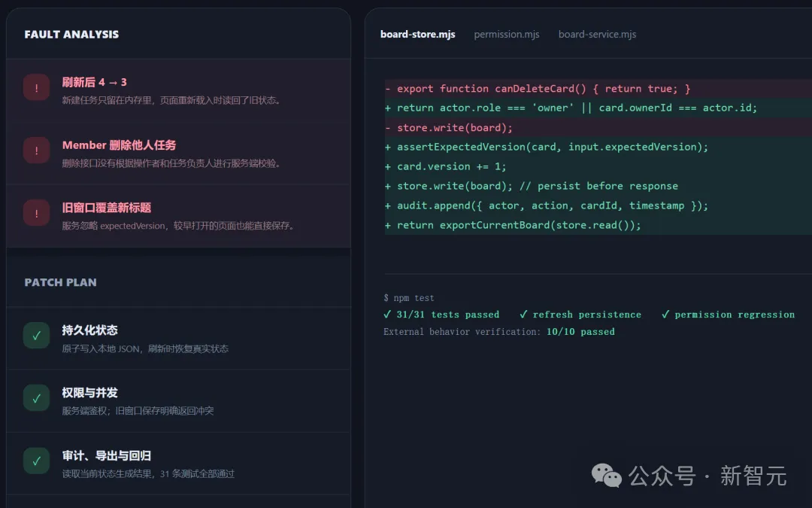
Task: Click the alert icon next to Member 删除他人任务
Action: [36, 151]
